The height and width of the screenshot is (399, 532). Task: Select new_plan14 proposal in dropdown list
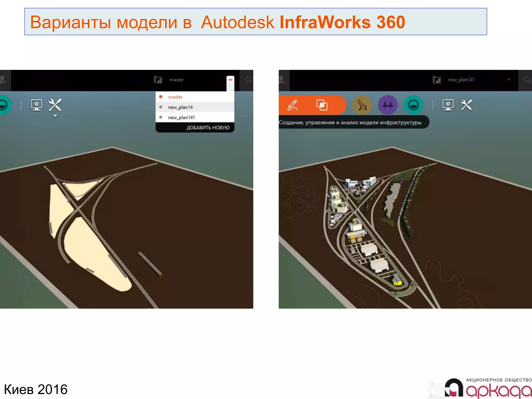coord(195,107)
